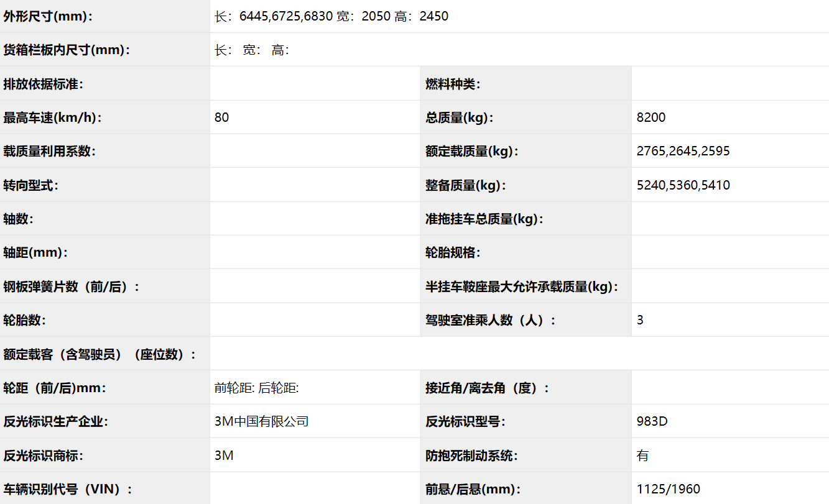Click the 货箱栏板内尺寸(mm) label
The height and width of the screenshot is (504, 829).
coord(67,50)
